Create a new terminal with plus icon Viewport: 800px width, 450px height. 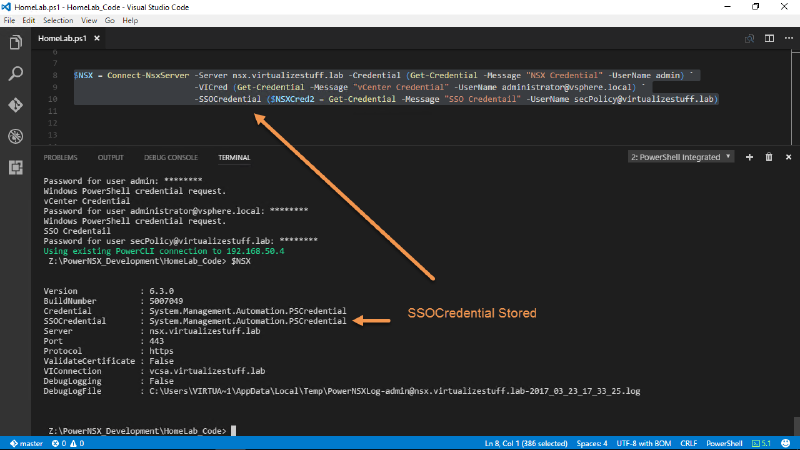pyautogui.click(x=749, y=157)
